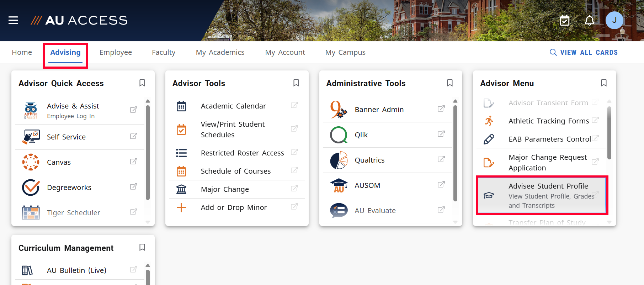Open the J user profile avatar

tap(614, 20)
